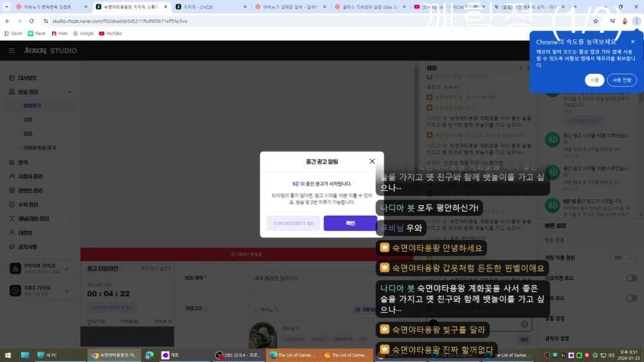The height and width of the screenshot is (362, 644).
Task: Open the 채팅 이용 권한 dropdown
Action: pos(621,258)
